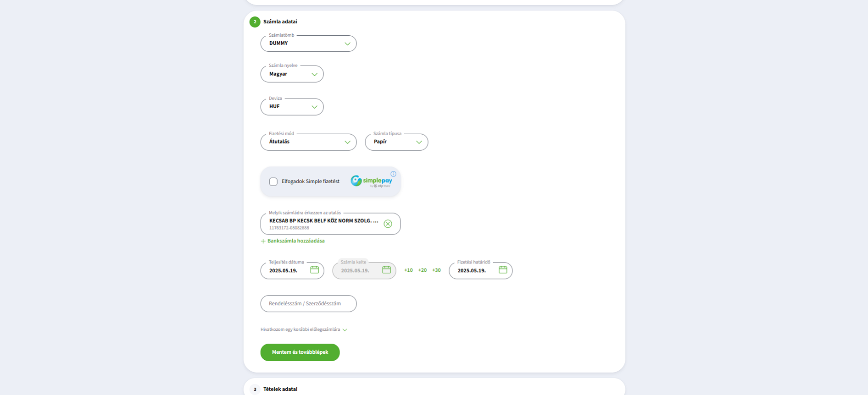Open the Deviza HUF dropdown

292,107
